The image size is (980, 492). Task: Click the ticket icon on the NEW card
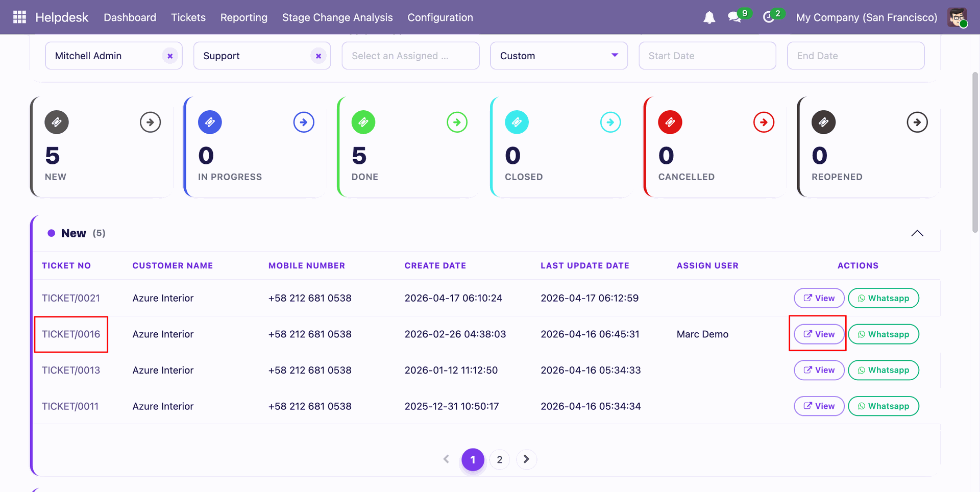[57, 122]
